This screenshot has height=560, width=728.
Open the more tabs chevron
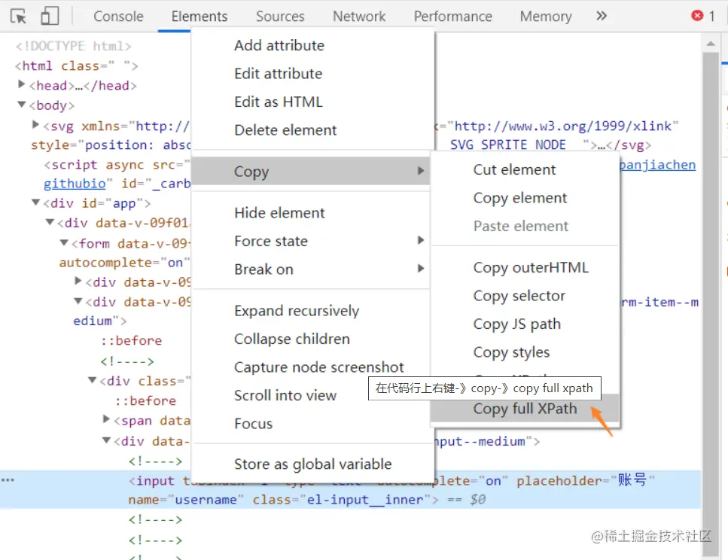pyautogui.click(x=602, y=17)
